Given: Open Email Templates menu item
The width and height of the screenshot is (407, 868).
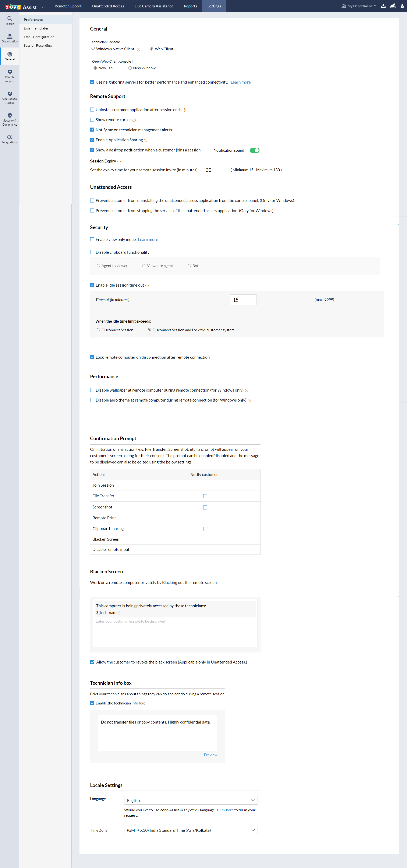Looking at the screenshot, I should 36,28.
